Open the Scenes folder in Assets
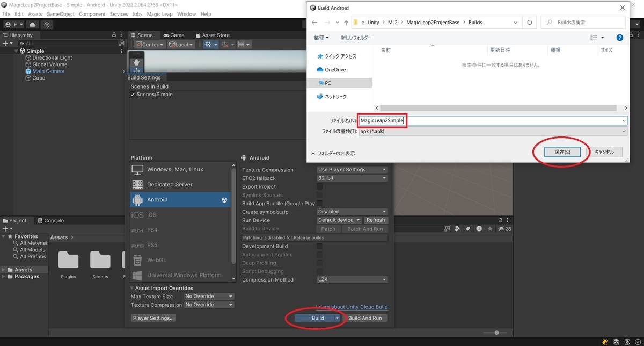Viewport: 644px width, 346px height. tap(100, 265)
